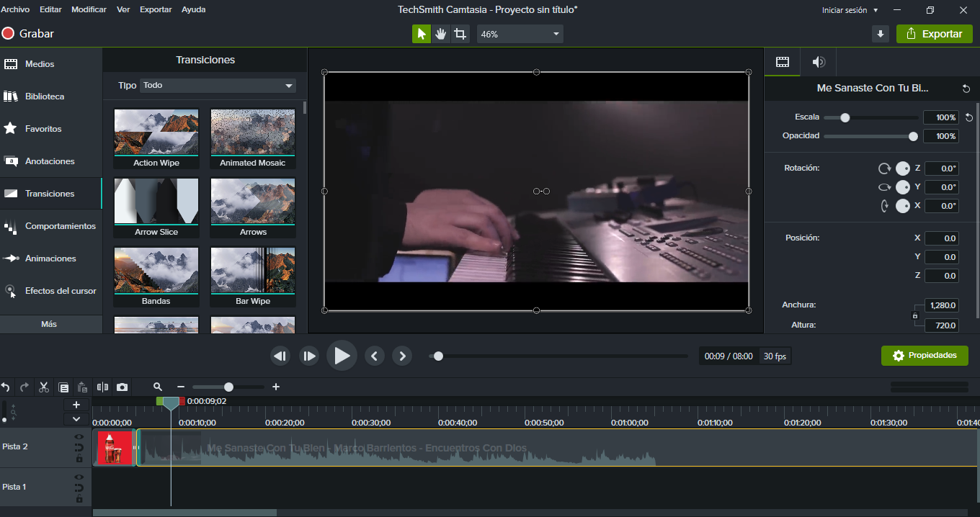The image size is (980, 517).
Task: Open the Ver menu
Action: click(123, 9)
